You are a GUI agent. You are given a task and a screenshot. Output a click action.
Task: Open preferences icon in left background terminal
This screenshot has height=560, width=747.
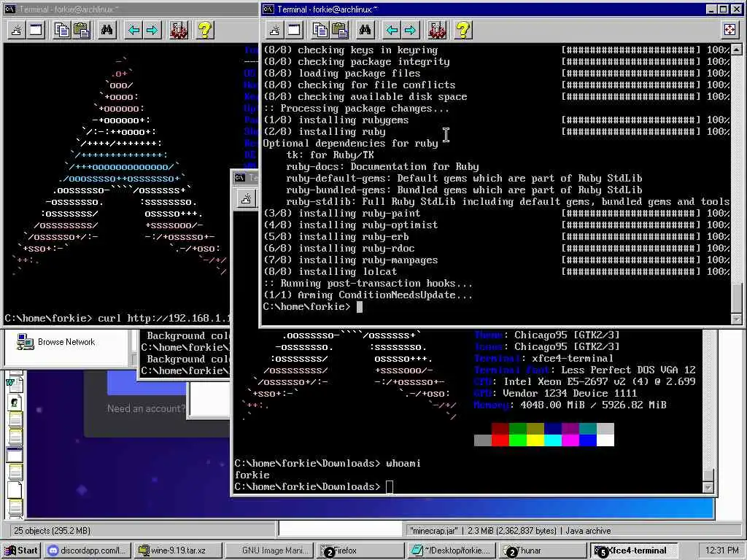(x=179, y=31)
